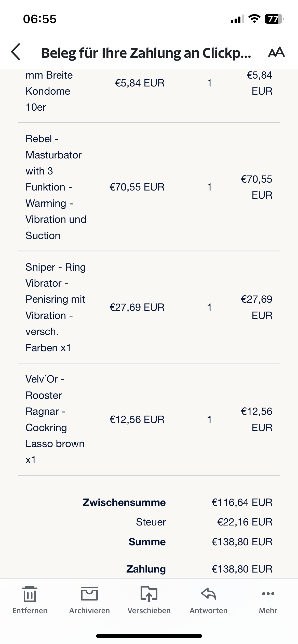298x644 pixels.
Task: Tap the battery level indicator
Action: pos(274,19)
